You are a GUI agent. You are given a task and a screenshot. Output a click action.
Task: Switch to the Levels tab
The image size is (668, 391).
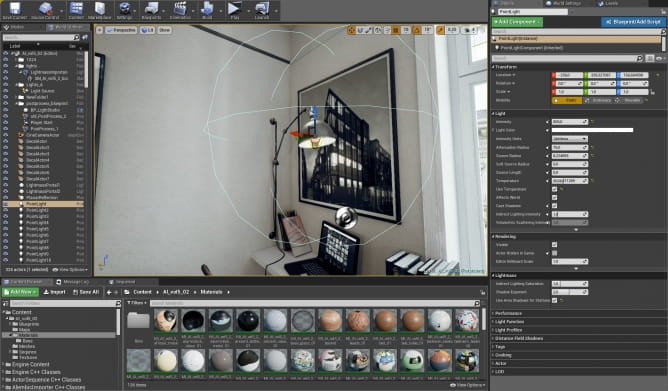(x=608, y=3)
